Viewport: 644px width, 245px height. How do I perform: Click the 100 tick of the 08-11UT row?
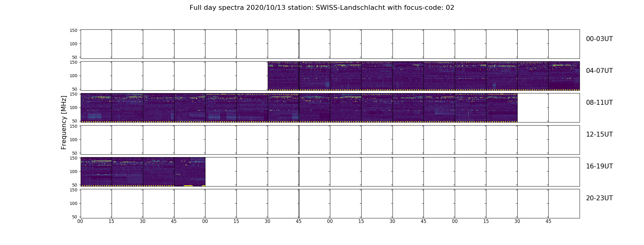click(x=74, y=107)
